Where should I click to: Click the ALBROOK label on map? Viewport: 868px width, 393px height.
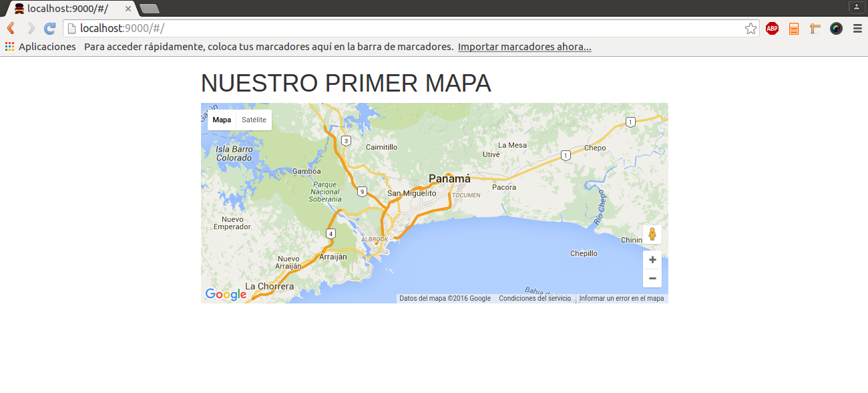375,239
